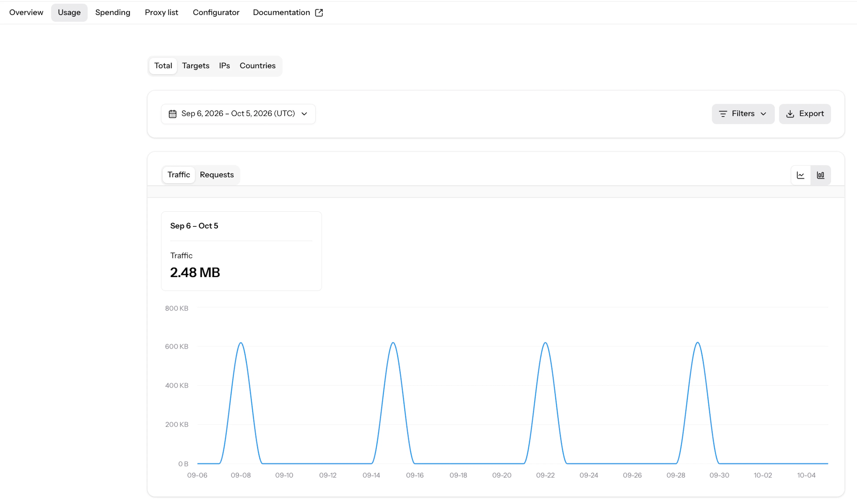Go to the Spending tab
This screenshot has width=857, height=504.
point(112,12)
